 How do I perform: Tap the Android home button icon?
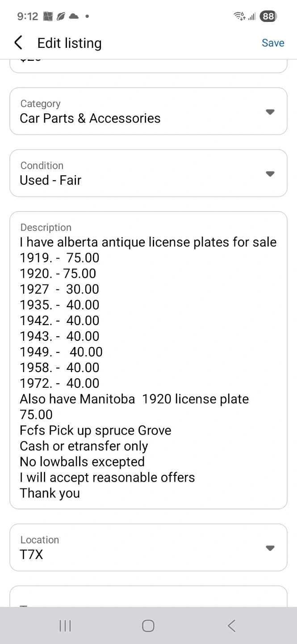[x=148, y=626]
